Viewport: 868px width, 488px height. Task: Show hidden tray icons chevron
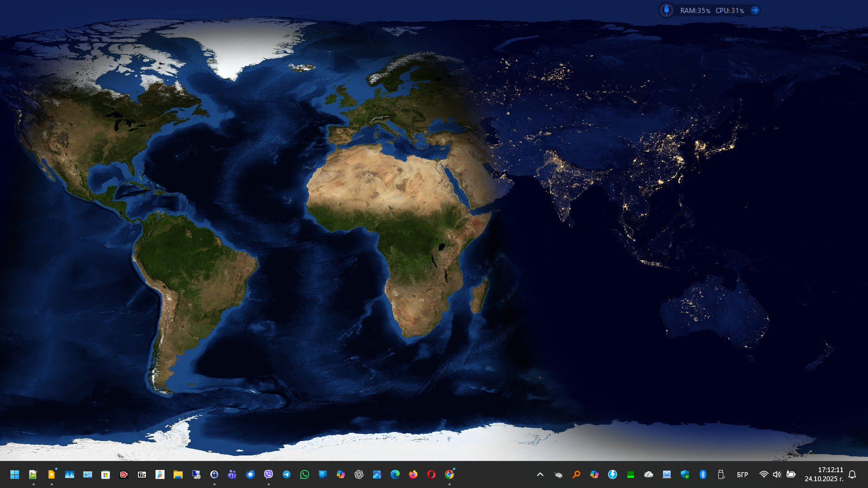[540, 474]
